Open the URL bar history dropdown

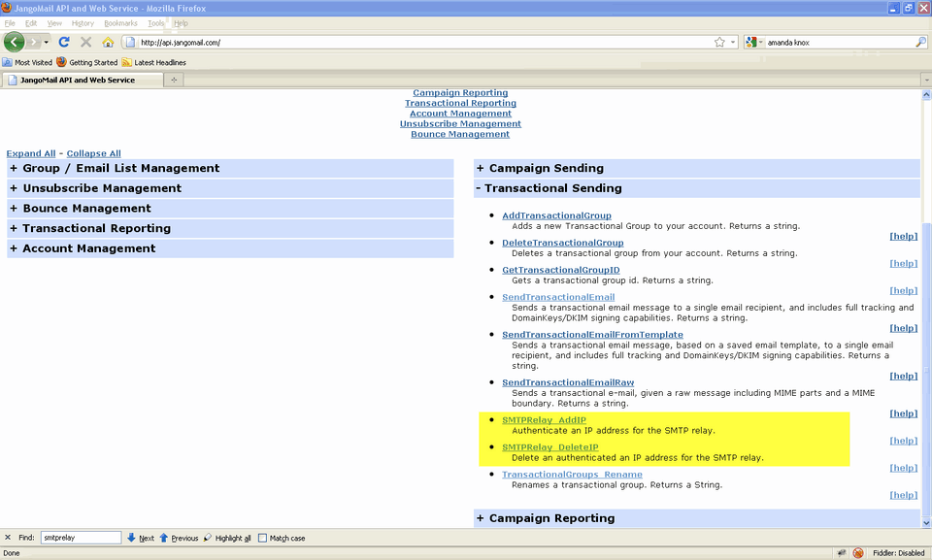(733, 42)
